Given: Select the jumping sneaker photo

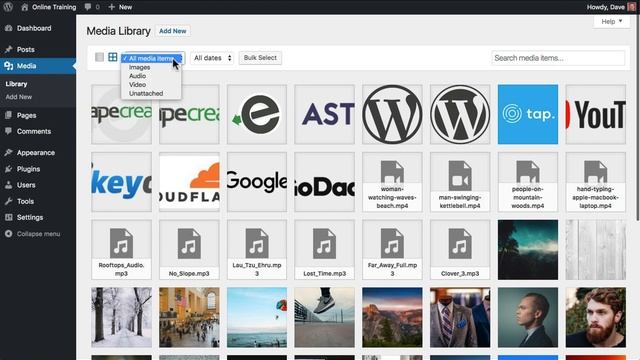Looking at the screenshot, I should tap(324, 318).
